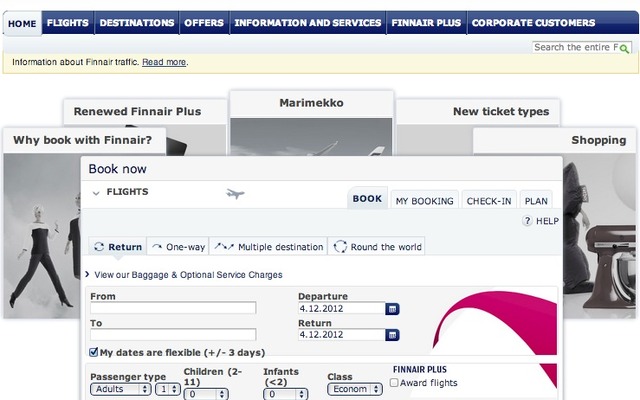Open the Marimekko promo card

(x=311, y=122)
